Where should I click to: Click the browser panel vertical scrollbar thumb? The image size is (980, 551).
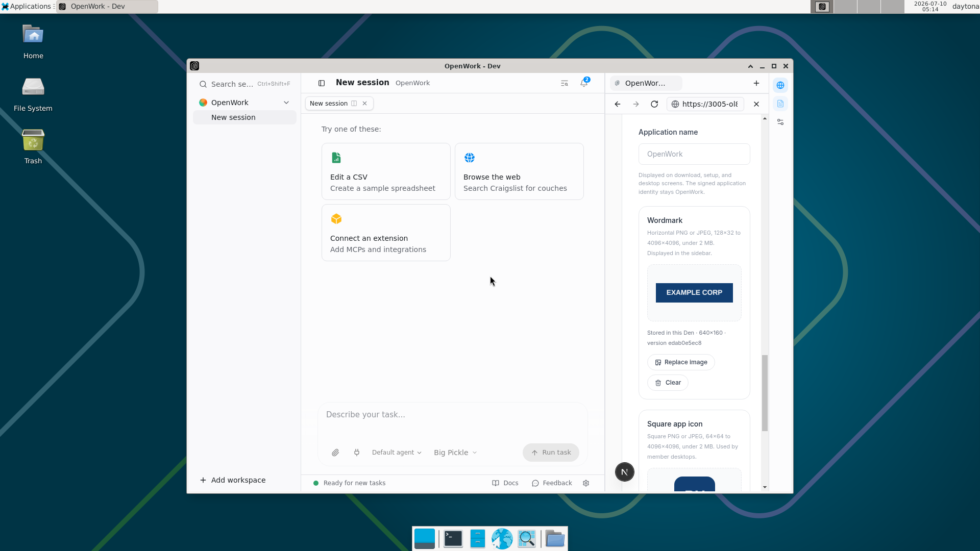765,393
